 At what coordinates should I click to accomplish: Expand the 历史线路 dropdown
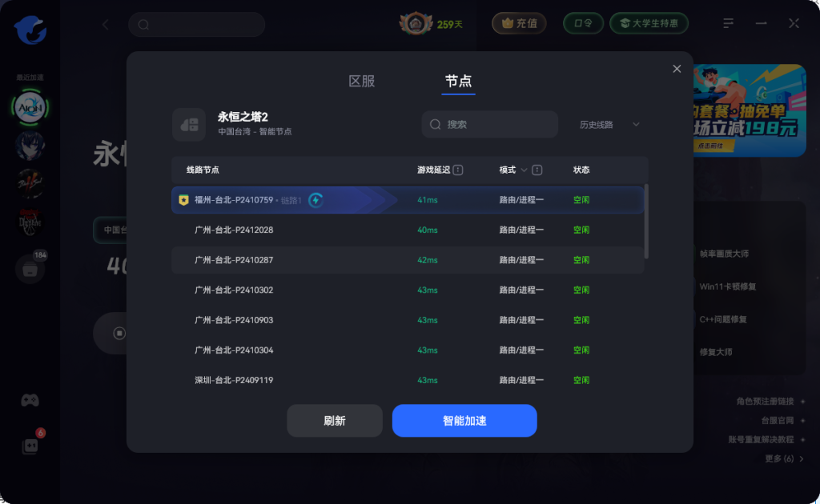[609, 124]
